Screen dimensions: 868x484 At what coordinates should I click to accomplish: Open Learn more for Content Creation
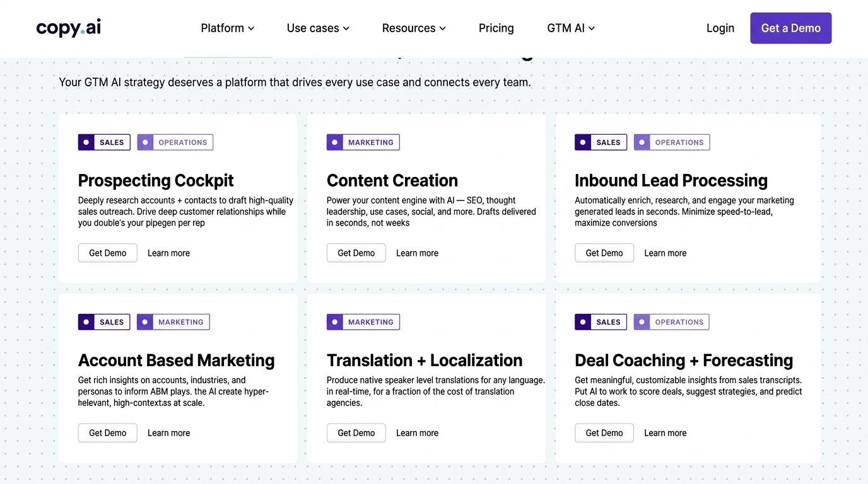[417, 253]
